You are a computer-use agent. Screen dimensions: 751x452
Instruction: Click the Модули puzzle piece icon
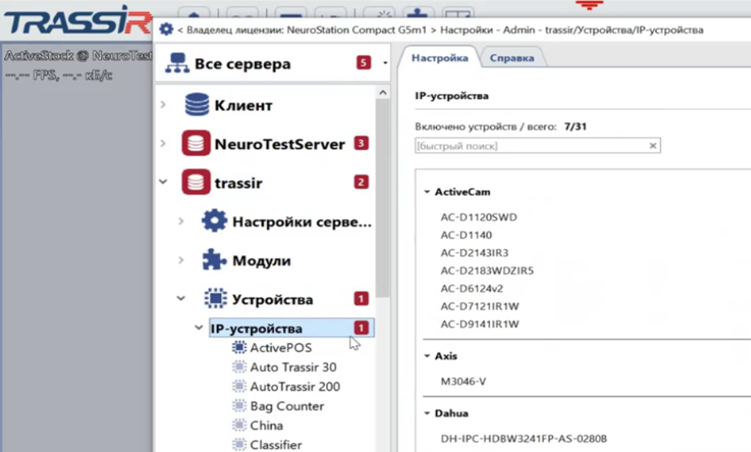point(214,260)
